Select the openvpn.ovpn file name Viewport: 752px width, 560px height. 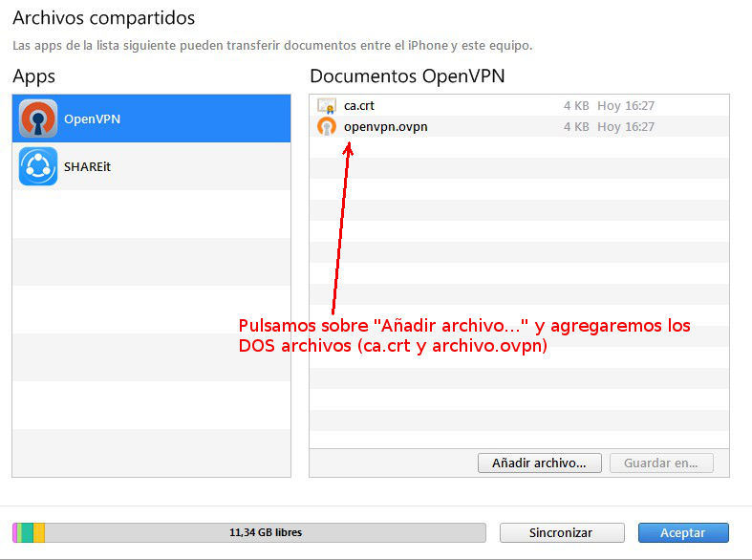pyautogui.click(x=385, y=126)
